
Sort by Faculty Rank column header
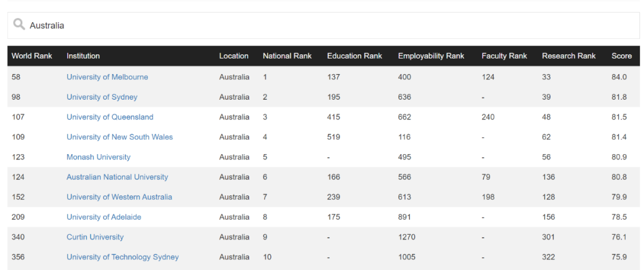coord(504,56)
